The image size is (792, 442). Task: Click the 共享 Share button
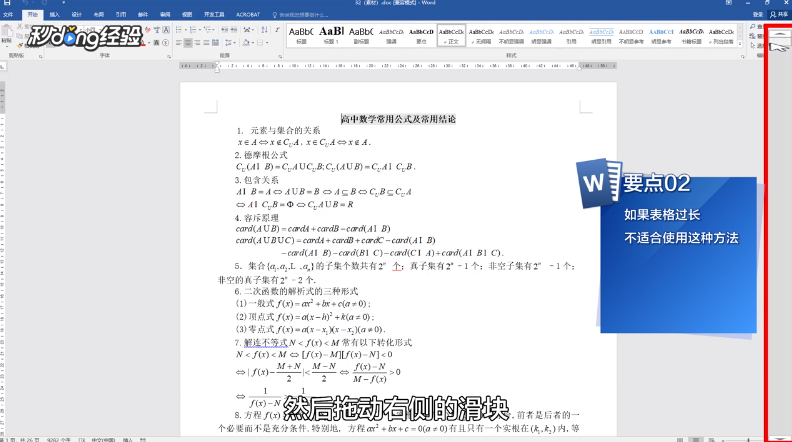click(x=779, y=15)
